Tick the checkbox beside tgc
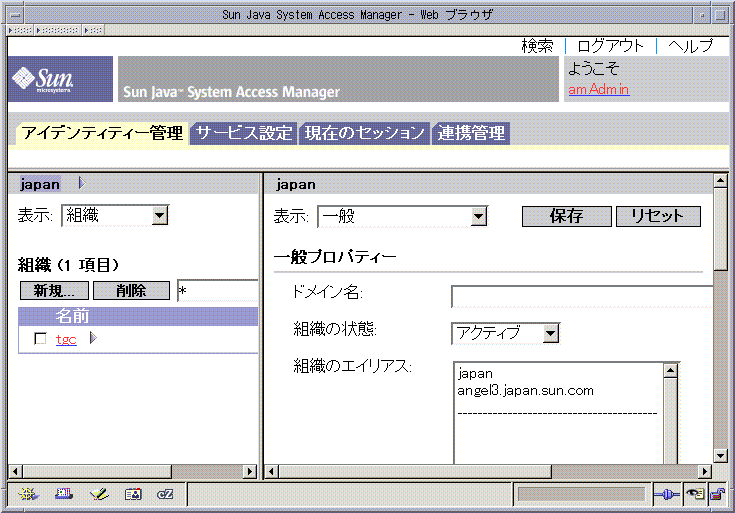 [x=40, y=338]
